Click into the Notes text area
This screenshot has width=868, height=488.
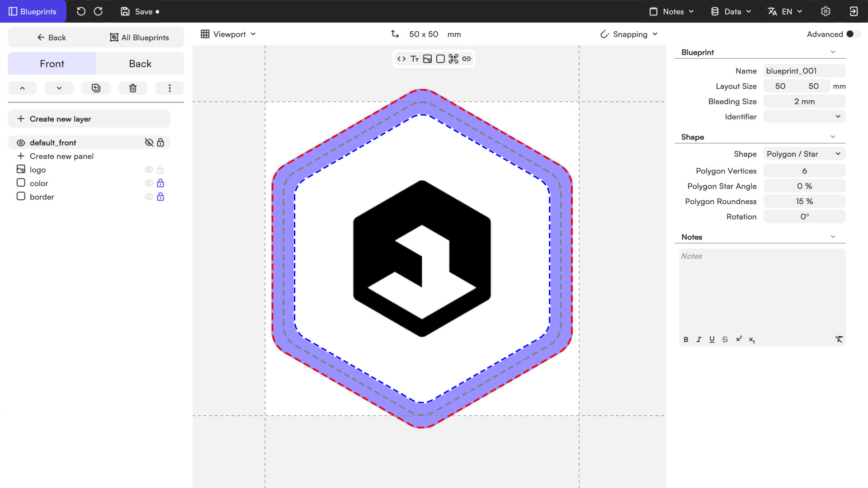pyautogui.click(x=762, y=291)
